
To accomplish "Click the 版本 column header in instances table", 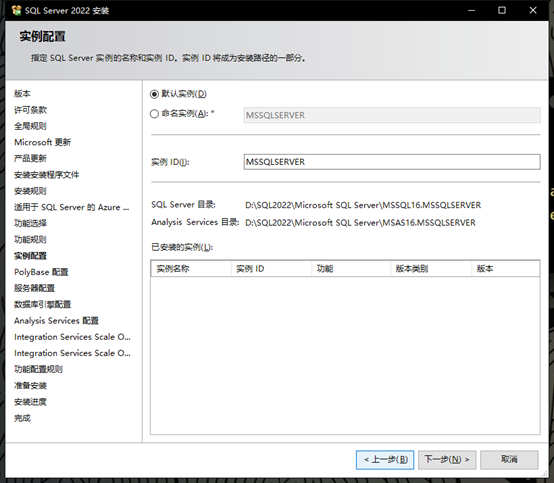I will click(x=506, y=269).
